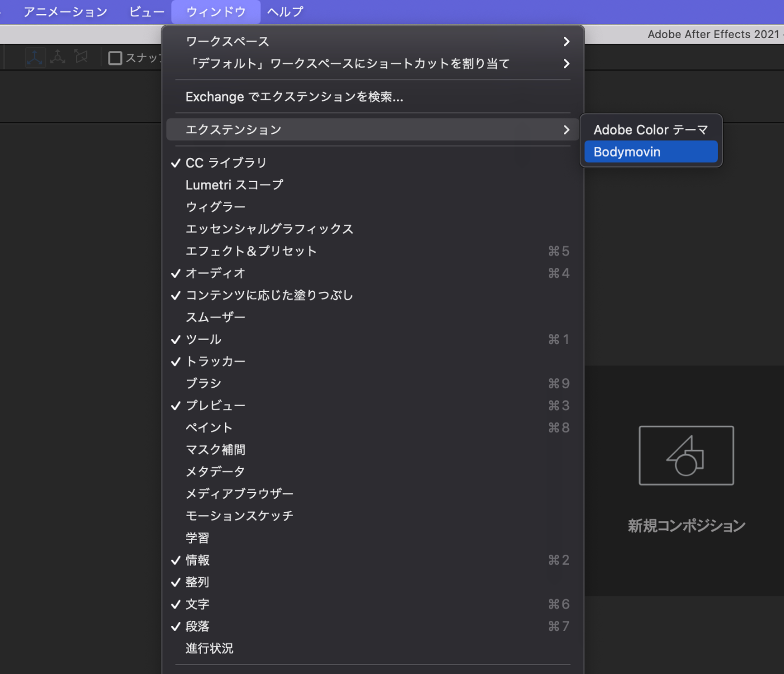Open エッセンシャルグラフィックス panel

[373, 229]
